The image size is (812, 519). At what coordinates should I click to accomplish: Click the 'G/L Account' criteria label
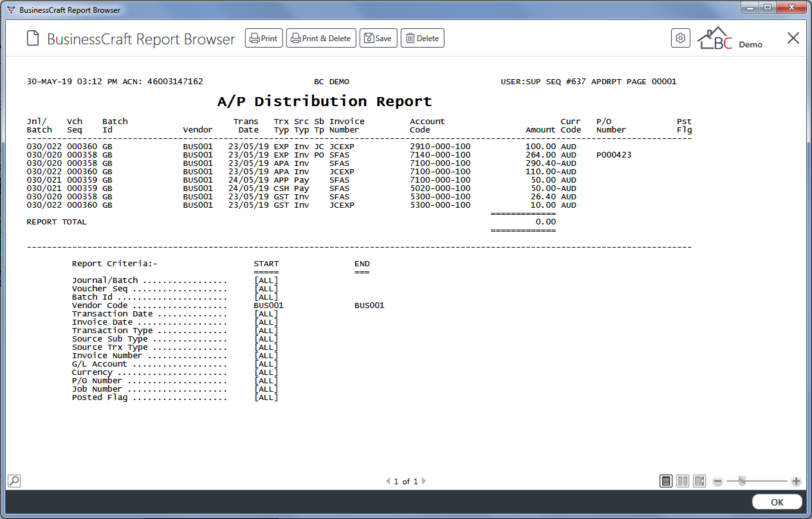click(x=100, y=364)
